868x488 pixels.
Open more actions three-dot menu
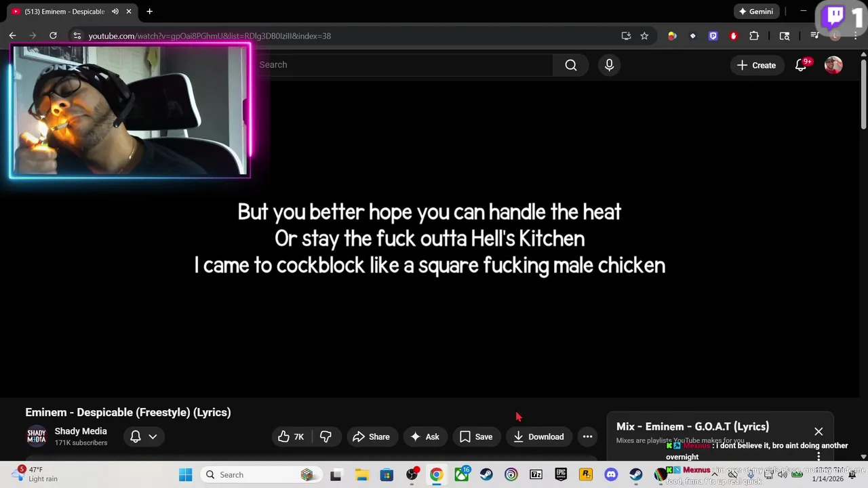588,436
